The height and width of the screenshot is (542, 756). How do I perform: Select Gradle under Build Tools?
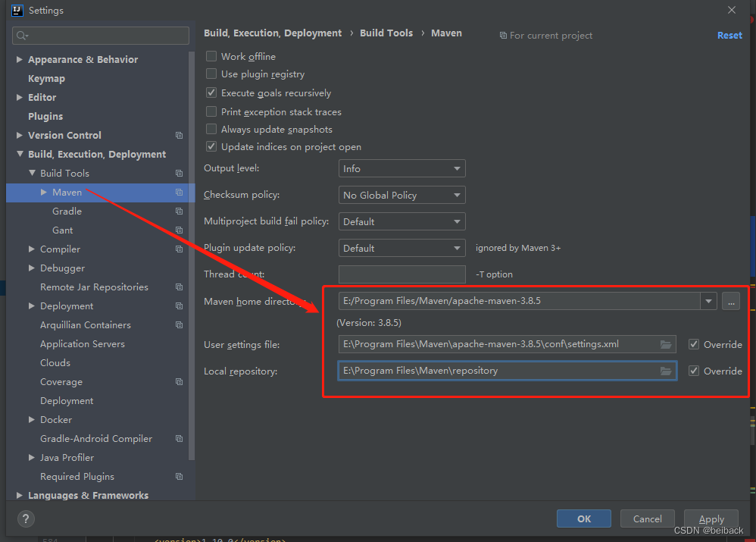pyautogui.click(x=67, y=211)
